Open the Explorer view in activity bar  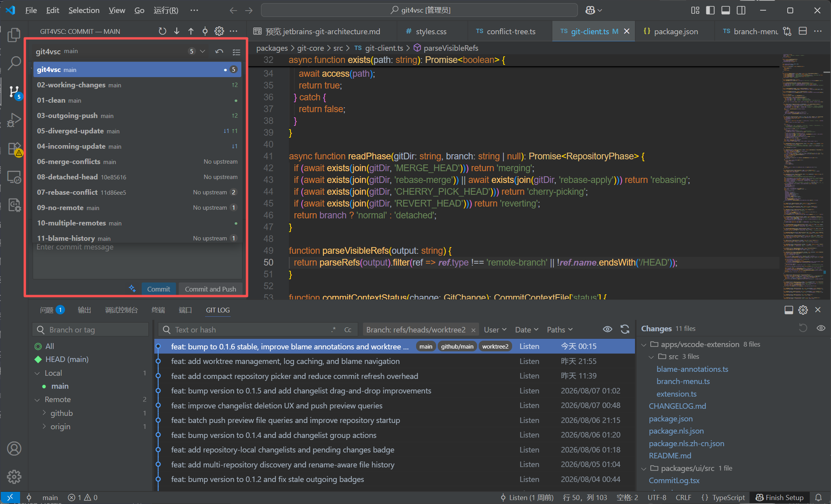pyautogui.click(x=14, y=35)
